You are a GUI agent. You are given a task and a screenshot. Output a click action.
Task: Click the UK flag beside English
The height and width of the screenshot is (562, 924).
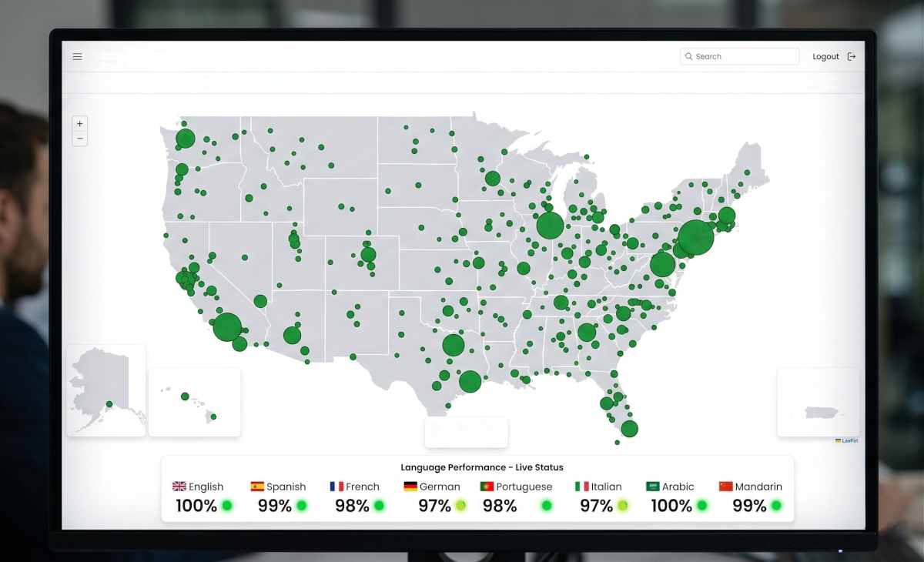[x=179, y=487]
